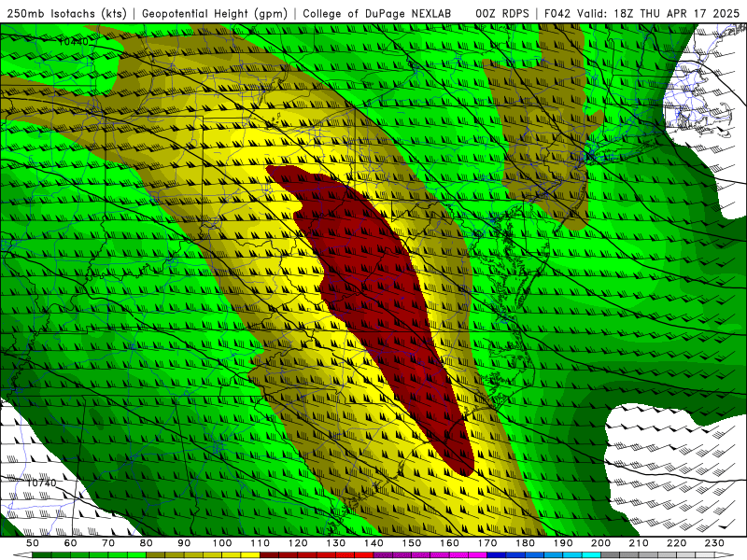747x560 pixels.
Task: Click the '90' value on the color scale
Action: (184, 543)
